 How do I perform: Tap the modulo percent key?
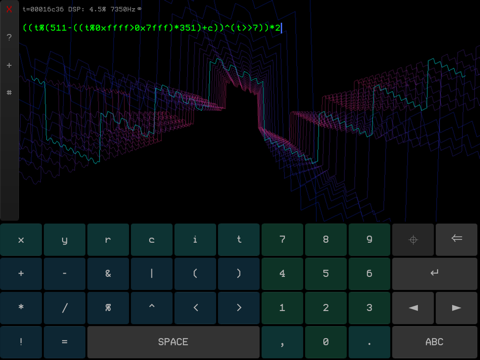(108, 308)
